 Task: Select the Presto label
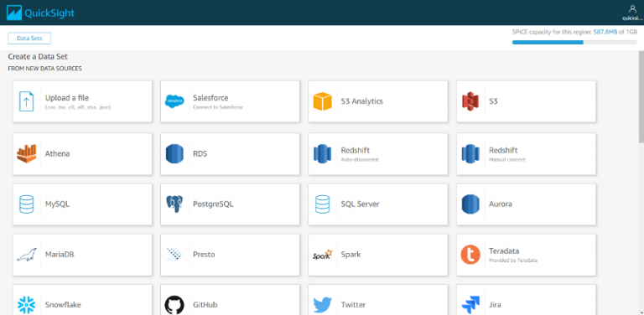pos(204,255)
